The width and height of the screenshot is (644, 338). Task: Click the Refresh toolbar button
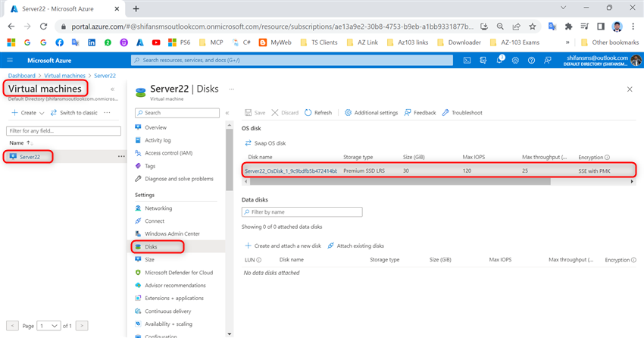pos(318,112)
